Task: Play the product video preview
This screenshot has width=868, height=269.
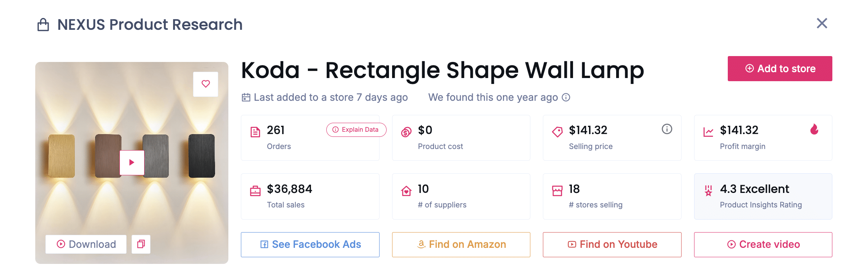Action: click(x=132, y=162)
